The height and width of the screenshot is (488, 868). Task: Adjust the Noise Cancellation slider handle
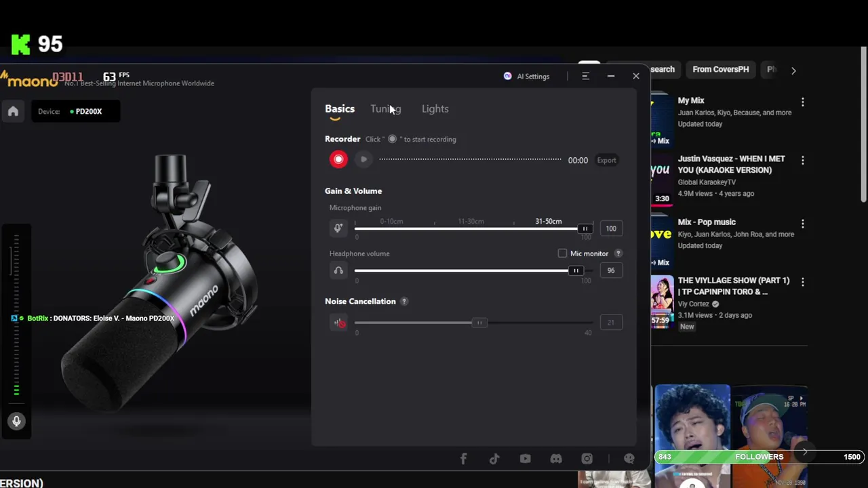click(479, 323)
